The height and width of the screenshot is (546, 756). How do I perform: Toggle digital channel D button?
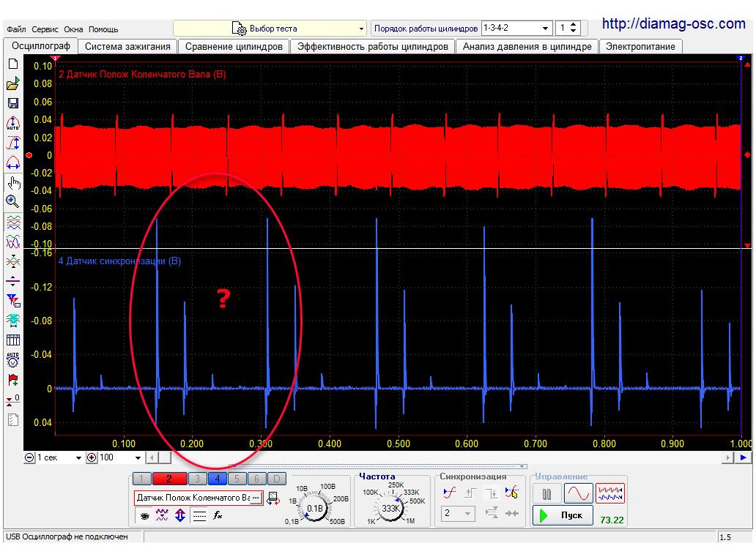click(276, 479)
